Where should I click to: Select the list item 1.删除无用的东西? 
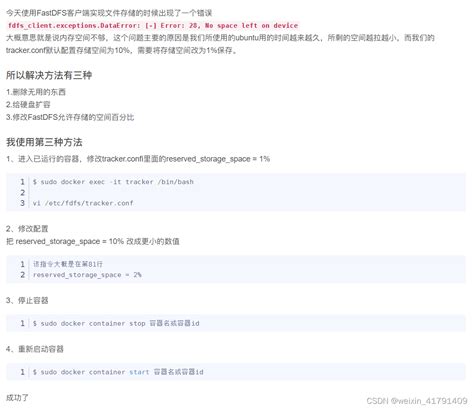point(36,92)
